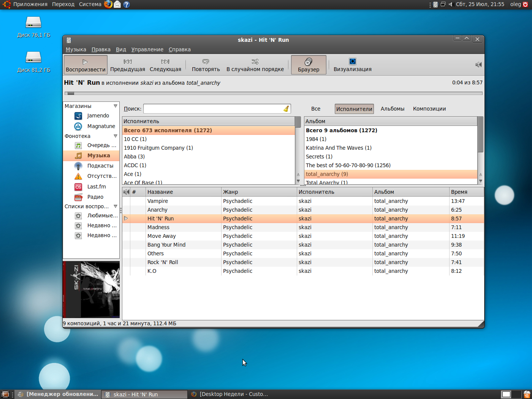The height and width of the screenshot is (399, 532).
Task: Open the Визуализация view
Action: pos(352,65)
